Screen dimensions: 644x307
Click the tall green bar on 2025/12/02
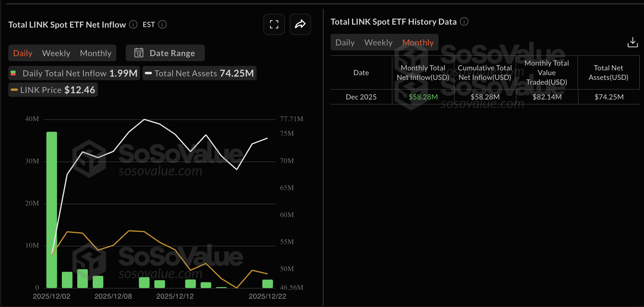[x=51, y=208]
